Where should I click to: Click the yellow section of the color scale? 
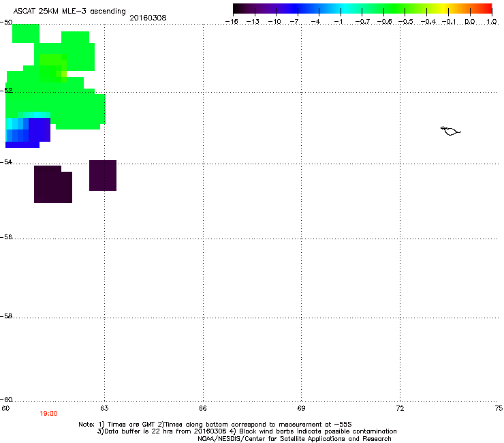click(x=443, y=9)
